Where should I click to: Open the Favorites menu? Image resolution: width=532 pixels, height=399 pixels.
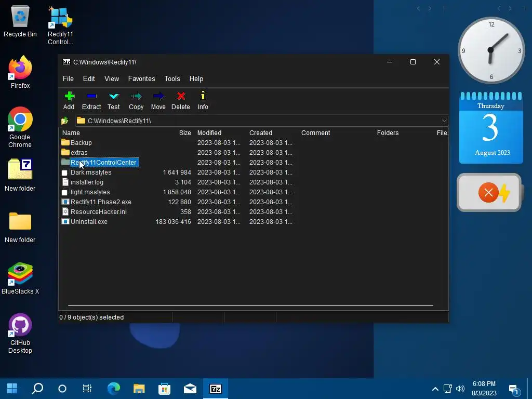click(141, 79)
